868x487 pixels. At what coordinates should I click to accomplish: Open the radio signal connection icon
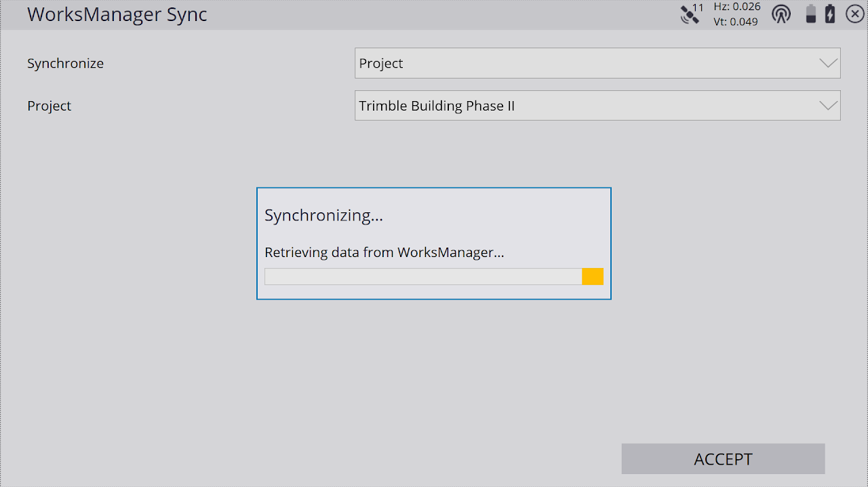(x=781, y=14)
